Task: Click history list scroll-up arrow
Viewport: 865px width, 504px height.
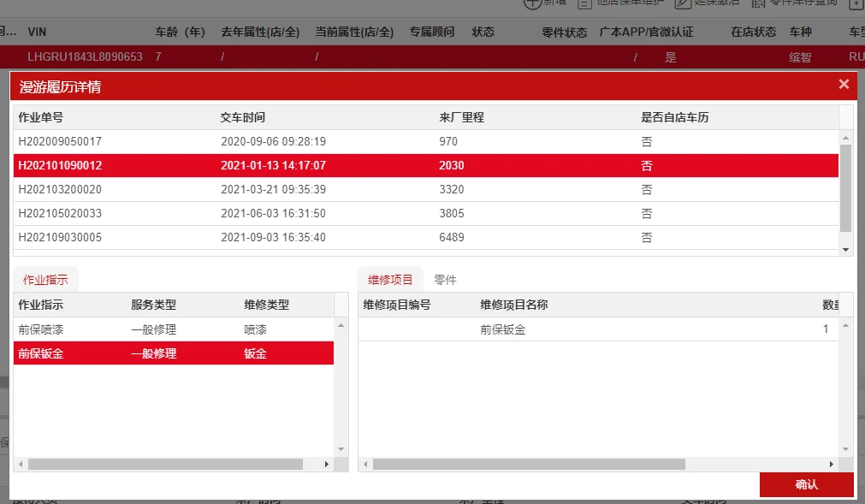Action: (x=845, y=138)
